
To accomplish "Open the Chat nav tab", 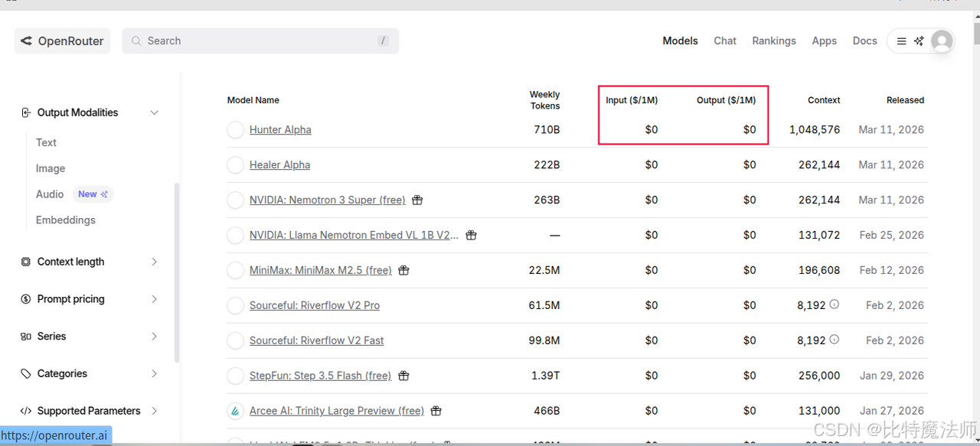I will [x=725, y=41].
